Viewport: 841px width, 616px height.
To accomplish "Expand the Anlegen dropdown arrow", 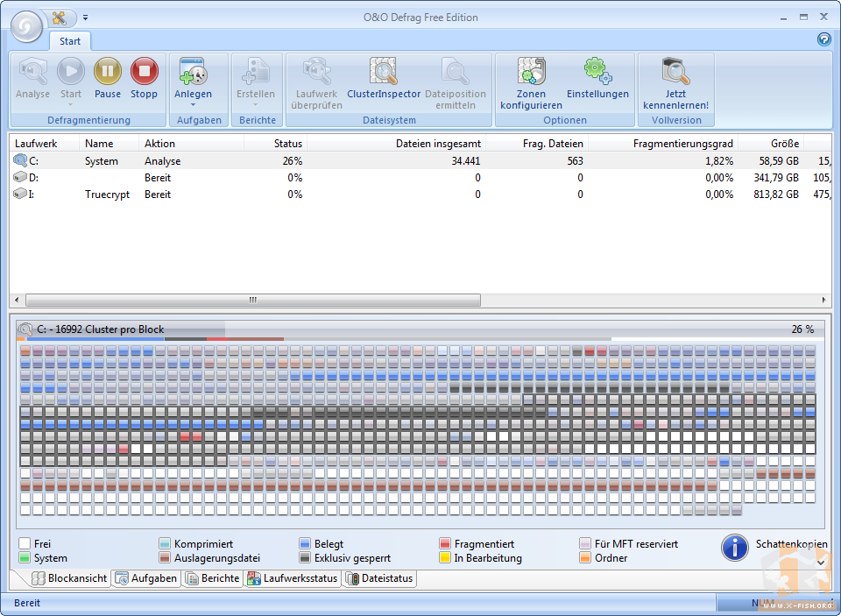I will pyautogui.click(x=193, y=105).
